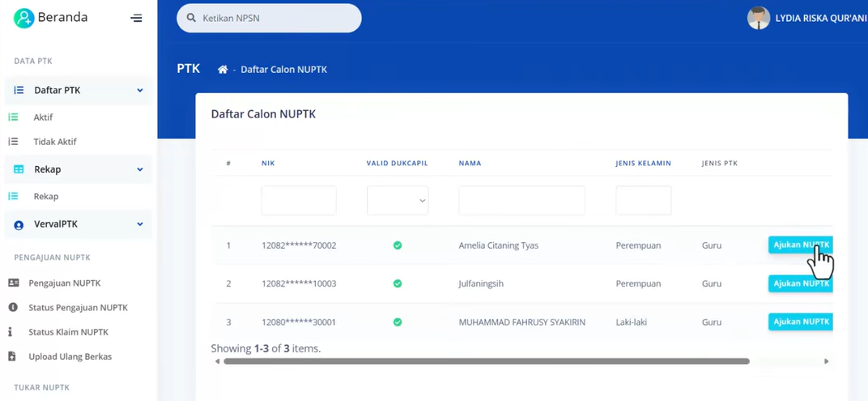
Task: Click the Showing 1-3 of 3 items text
Action: (x=266, y=348)
